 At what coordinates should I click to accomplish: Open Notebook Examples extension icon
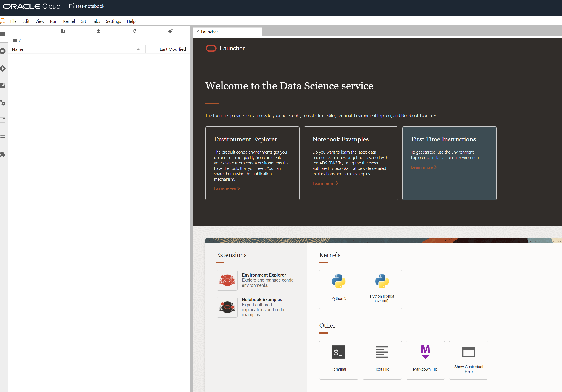click(x=227, y=307)
